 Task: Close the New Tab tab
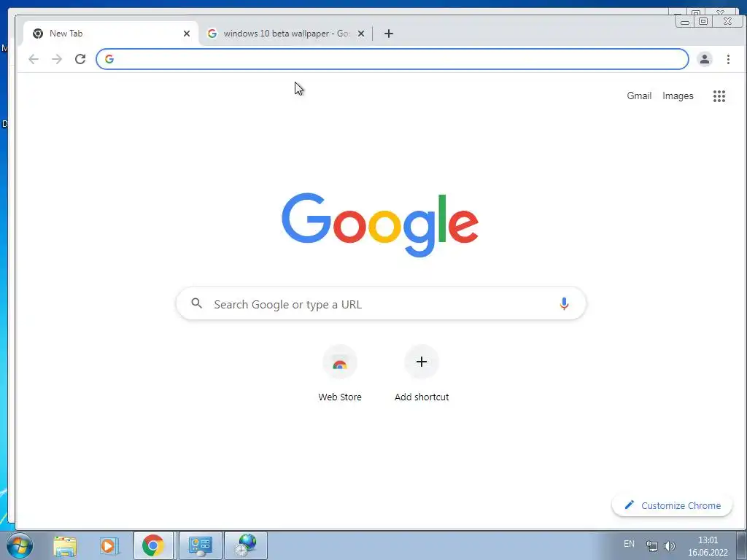187,34
